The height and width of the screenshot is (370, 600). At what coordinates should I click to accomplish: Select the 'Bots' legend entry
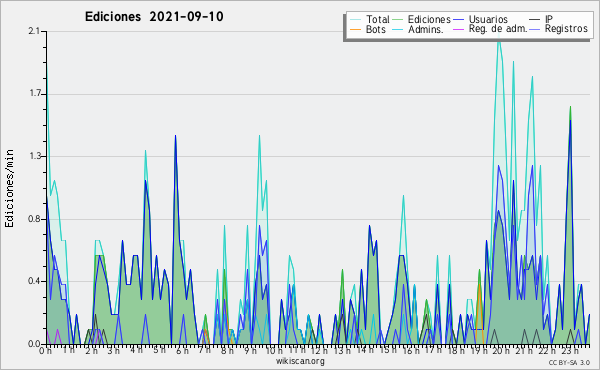376,29
